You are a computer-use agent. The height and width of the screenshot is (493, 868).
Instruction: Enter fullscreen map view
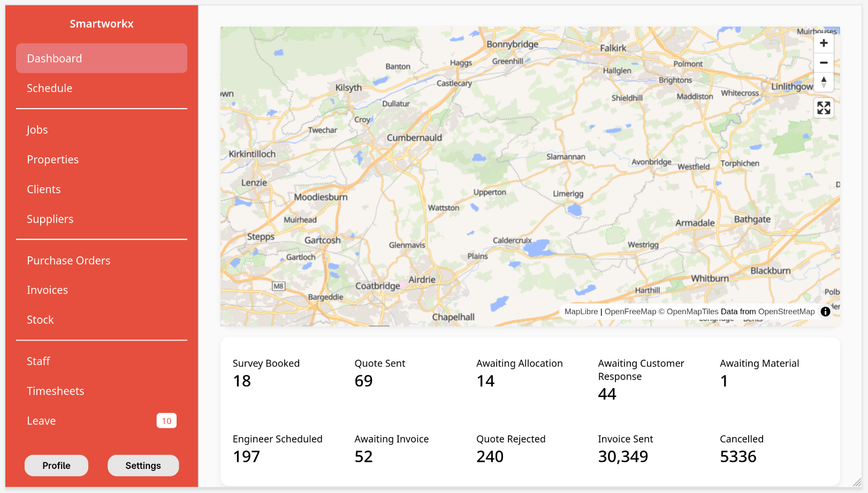pyautogui.click(x=824, y=108)
